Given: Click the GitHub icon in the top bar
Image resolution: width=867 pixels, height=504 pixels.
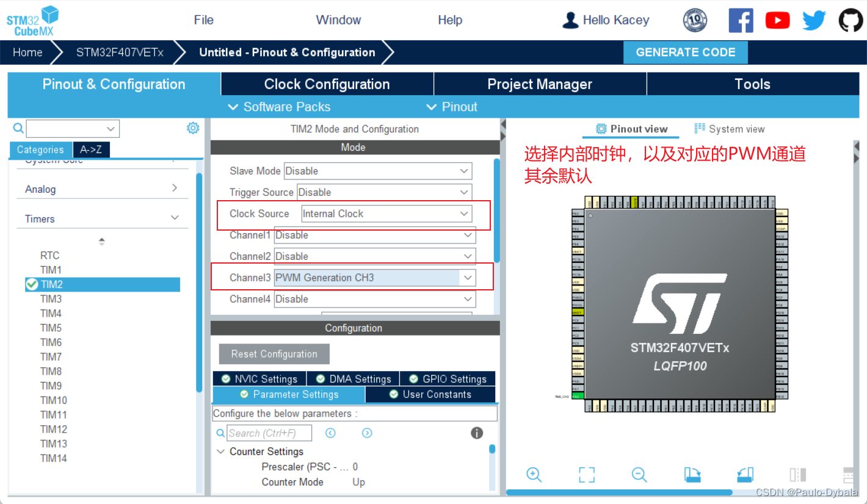Looking at the screenshot, I should coord(851,20).
